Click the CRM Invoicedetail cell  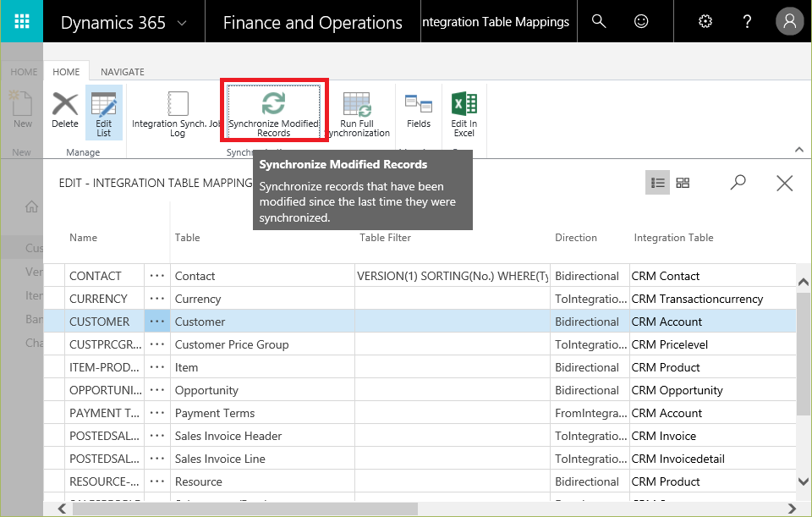712,458
